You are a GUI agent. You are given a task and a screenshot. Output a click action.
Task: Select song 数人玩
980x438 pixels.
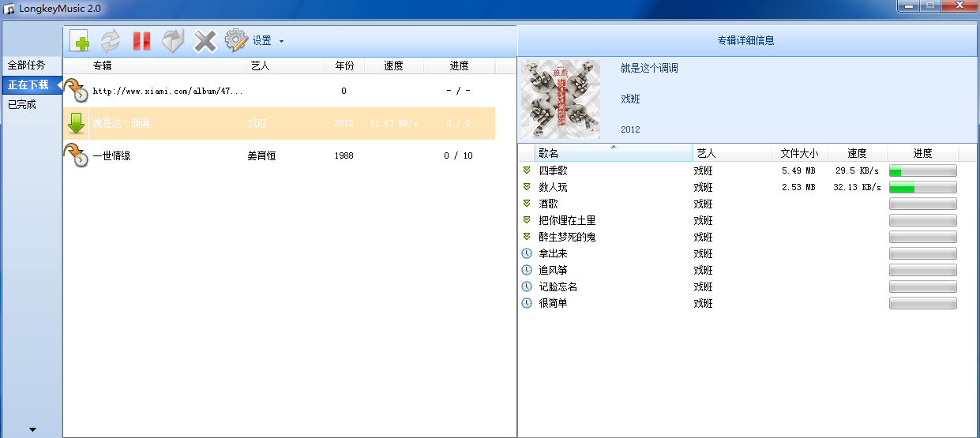coord(553,187)
